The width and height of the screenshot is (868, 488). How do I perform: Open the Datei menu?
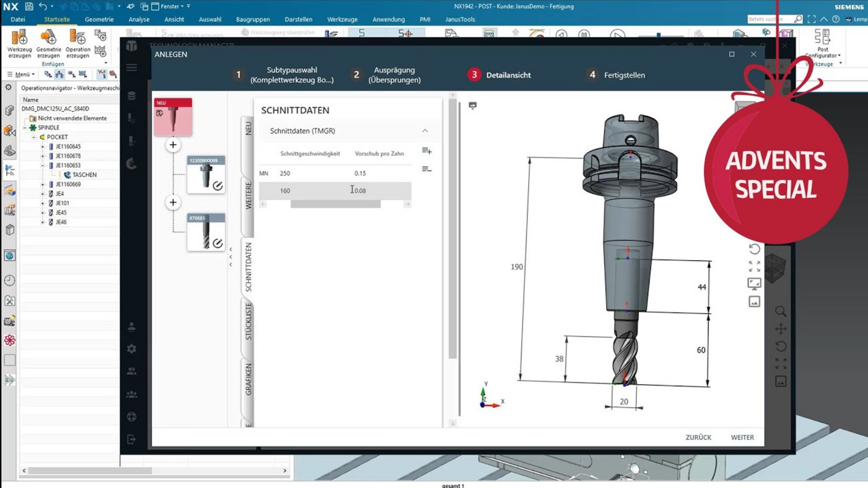pos(18,19)
